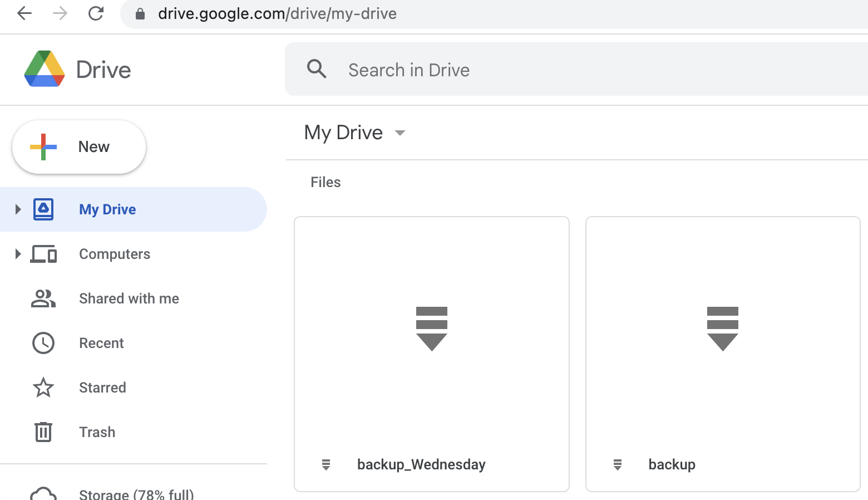This screenshot has width=868, height=500.
Task: Click the Starred star icon
Action: click(43, 388)
